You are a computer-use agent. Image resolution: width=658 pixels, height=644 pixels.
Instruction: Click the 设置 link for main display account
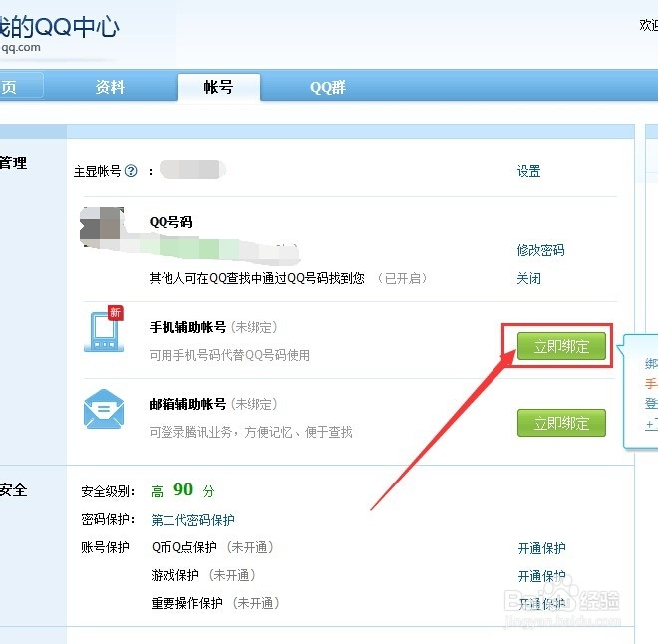(528, 171)
